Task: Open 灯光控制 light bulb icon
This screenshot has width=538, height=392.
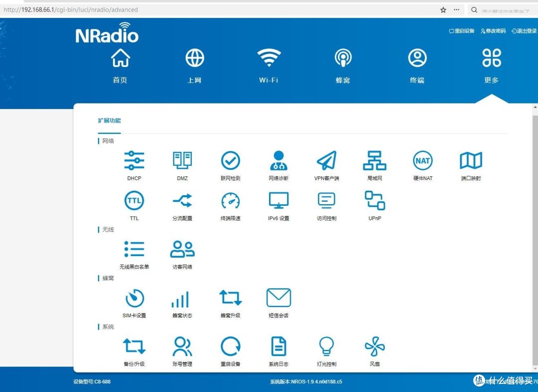Action: click(327, 346)
